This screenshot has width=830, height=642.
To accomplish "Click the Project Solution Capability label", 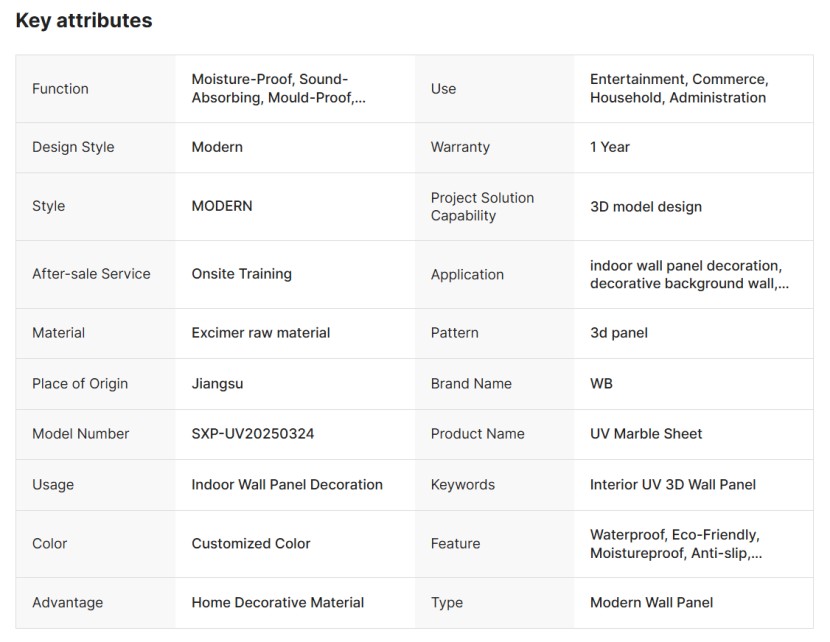I will coord(482,207).
